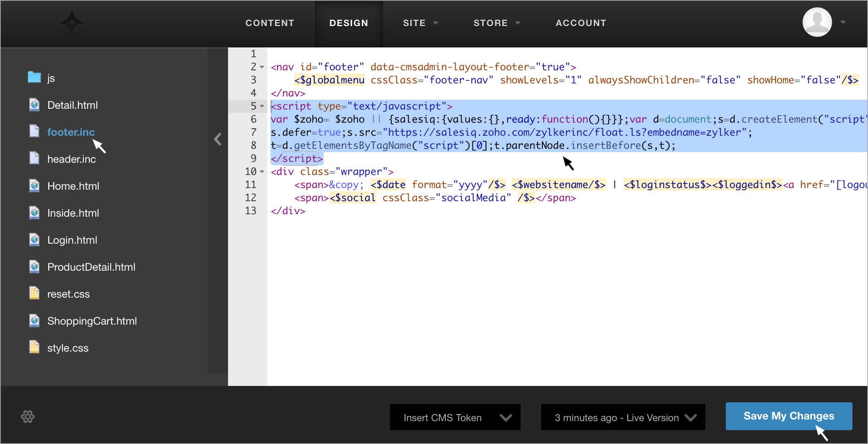Fold the div wrapper on line 10
This screenshot has width=868, height=444.
262,172
